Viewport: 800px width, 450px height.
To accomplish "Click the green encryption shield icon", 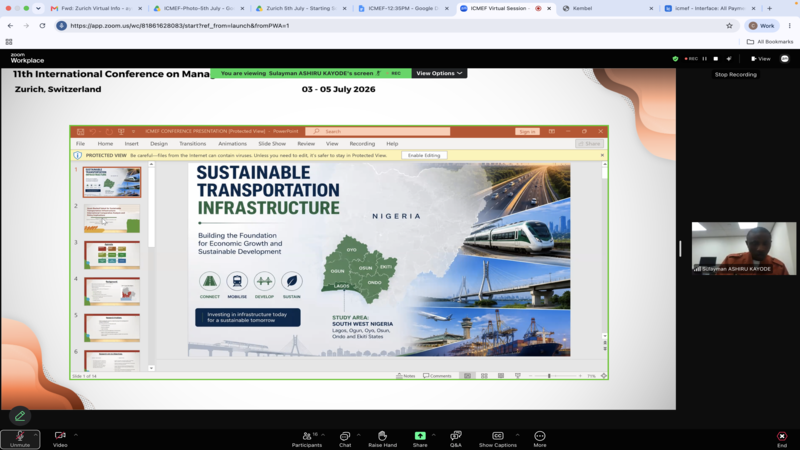I will click(676, 59).
